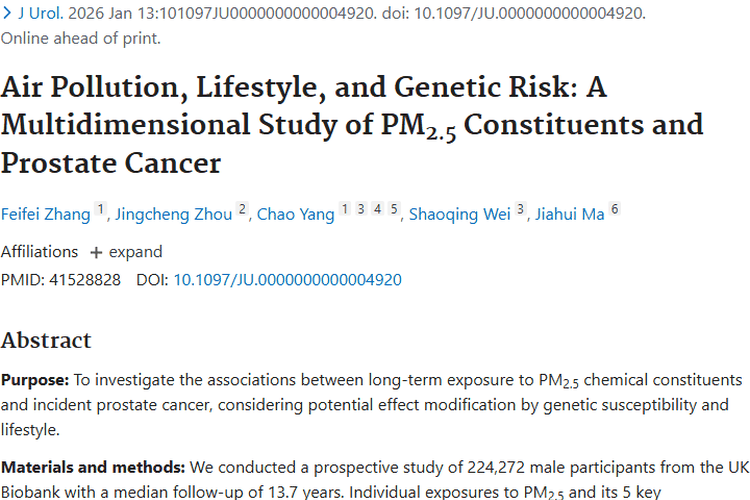Open author Feifei Zhang's link
This screenshot has width=750, height=500.
tap(45, 214)
